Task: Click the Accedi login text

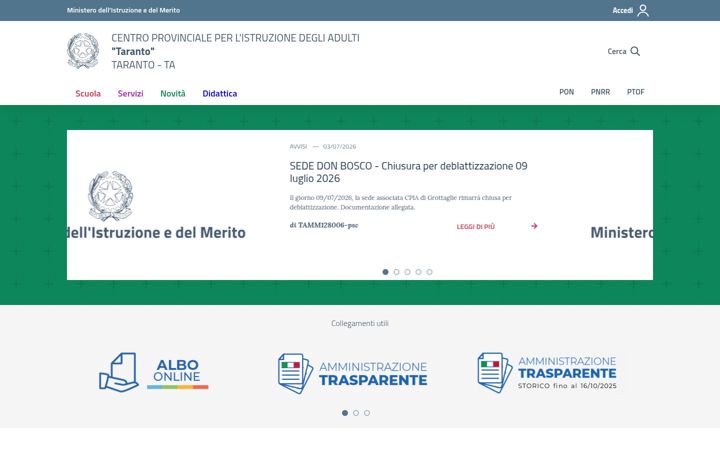Action: coord(623,10)
